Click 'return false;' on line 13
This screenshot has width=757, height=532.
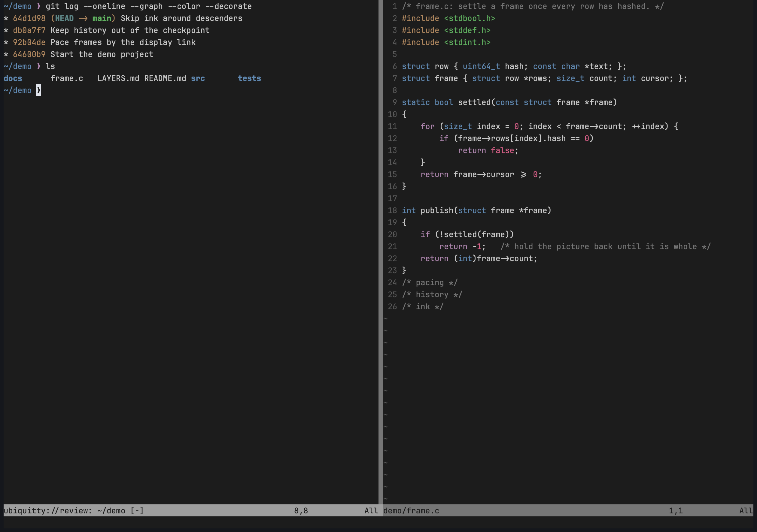488,150
